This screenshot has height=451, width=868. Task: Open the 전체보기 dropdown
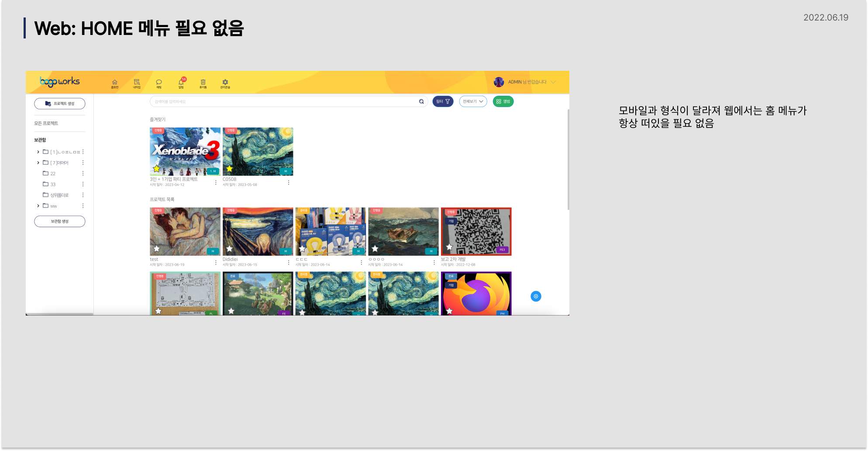click(x=473, y=101)
